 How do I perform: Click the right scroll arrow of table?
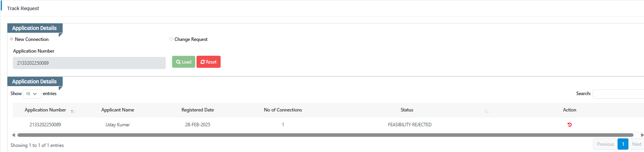tap(642, 135)
